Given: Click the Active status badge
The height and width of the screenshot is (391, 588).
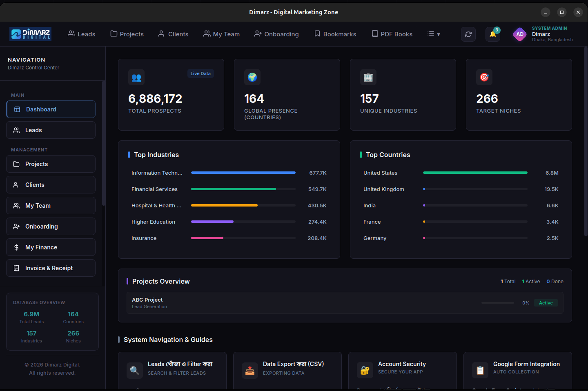Looking at the screenshot, I should [546, 303].
